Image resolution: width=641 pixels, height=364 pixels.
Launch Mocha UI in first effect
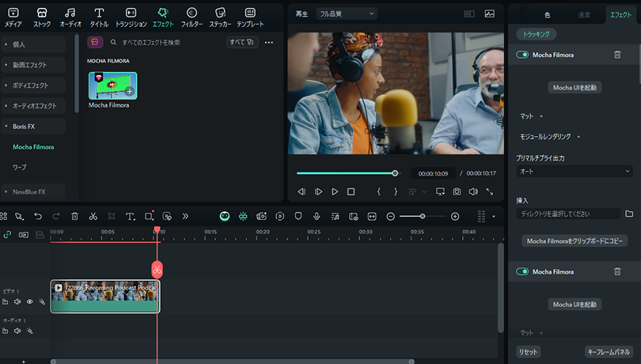pyautogui.click(x=575, y=88)
